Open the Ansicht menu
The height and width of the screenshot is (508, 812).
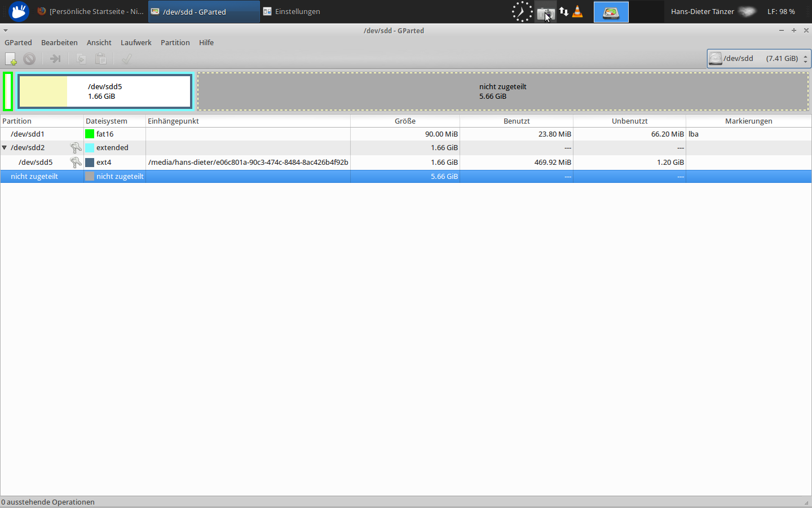[99, 43]
